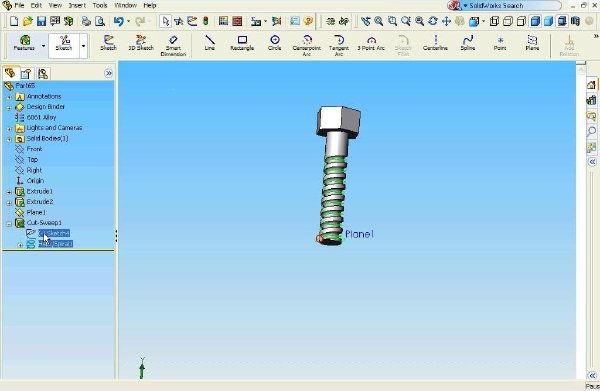This screenshot has width=600, height=391.
Task: Toggle Shaded With Edges display
Action: (535, 21)
